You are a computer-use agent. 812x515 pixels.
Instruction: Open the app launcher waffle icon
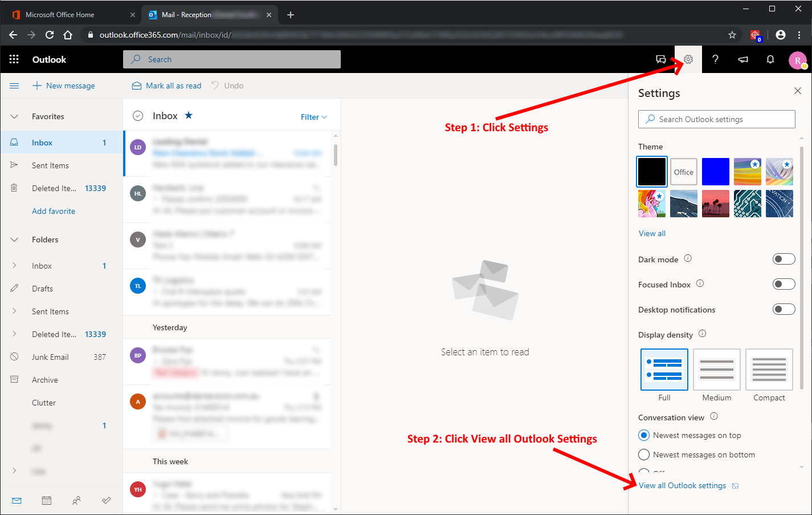tap(14, 59)
